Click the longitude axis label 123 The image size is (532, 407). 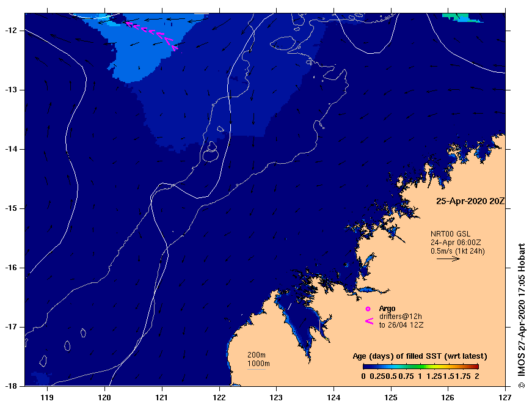point(276,397)
